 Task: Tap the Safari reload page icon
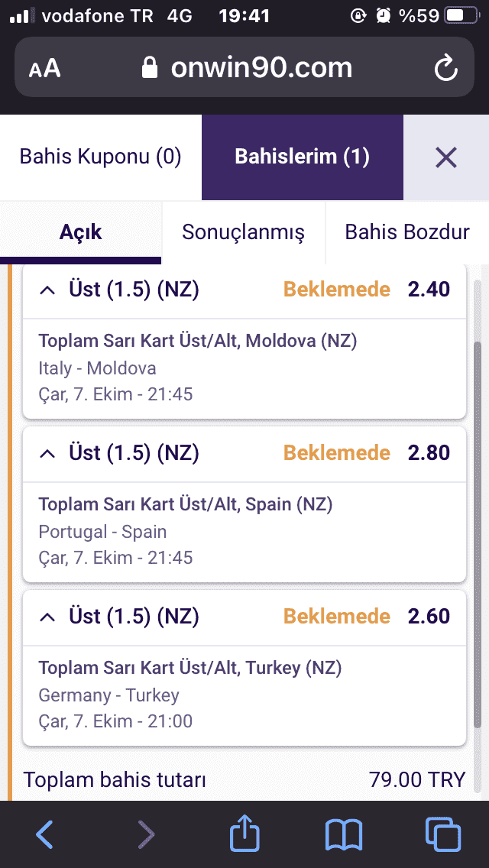click(x=445, y=69)
